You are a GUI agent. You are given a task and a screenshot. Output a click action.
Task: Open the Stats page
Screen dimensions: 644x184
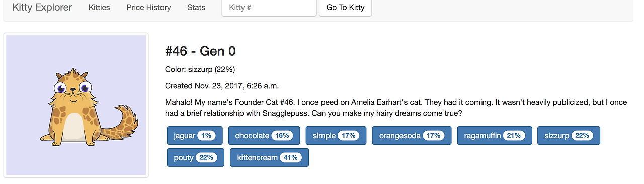[196, 8]
